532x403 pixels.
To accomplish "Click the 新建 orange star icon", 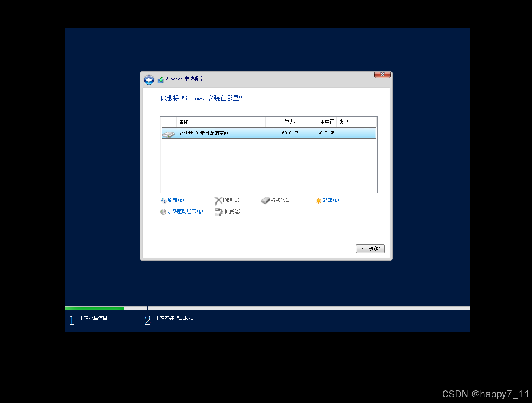I will point(318,201).
